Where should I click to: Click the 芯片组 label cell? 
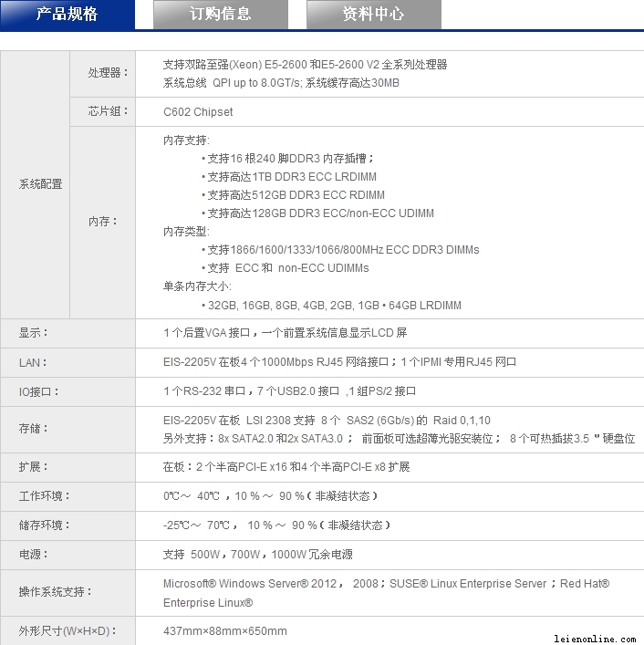coord(102,111)
